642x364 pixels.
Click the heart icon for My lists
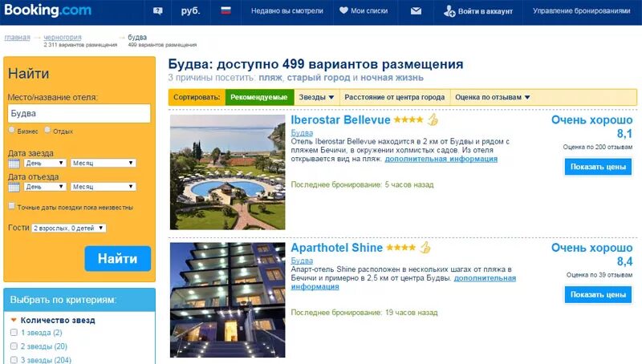point(343,10)
